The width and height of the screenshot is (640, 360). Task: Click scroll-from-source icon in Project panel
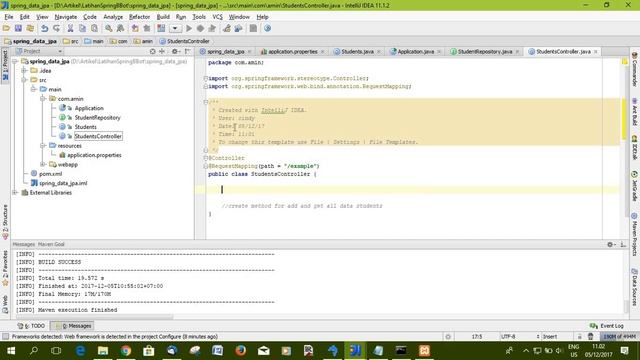click(153, 51)
